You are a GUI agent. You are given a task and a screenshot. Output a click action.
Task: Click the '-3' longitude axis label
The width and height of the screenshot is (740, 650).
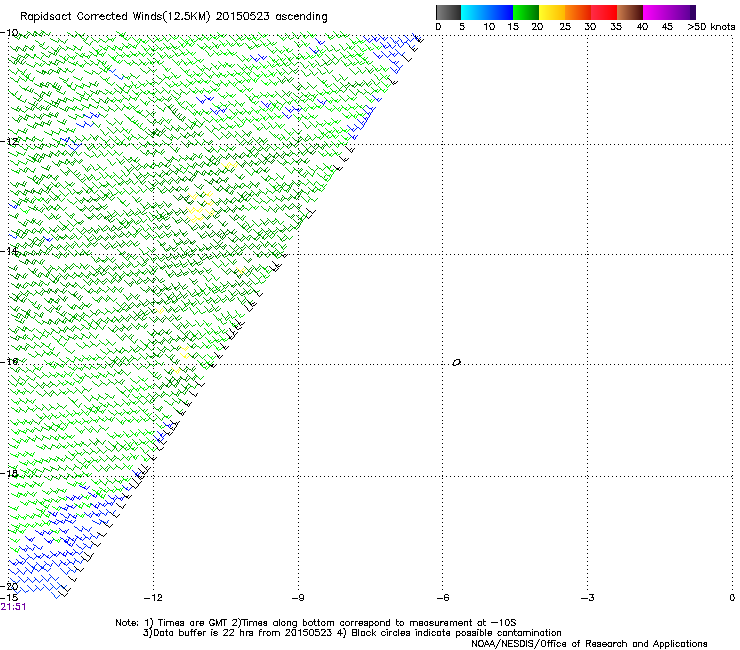point(588,598)
